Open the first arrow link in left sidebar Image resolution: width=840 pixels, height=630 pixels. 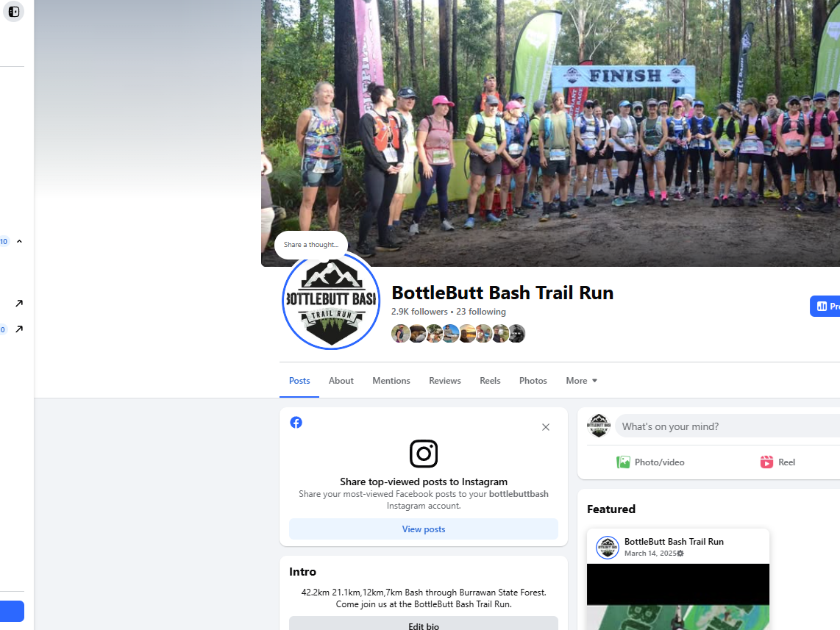pos(19,304)
